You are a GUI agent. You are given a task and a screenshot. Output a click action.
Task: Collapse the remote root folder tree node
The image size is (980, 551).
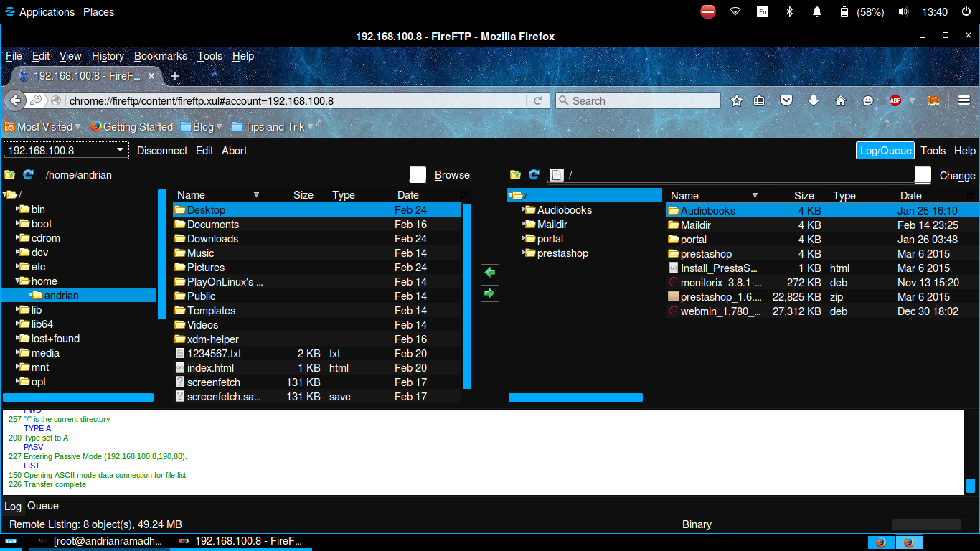coord(509,195)
